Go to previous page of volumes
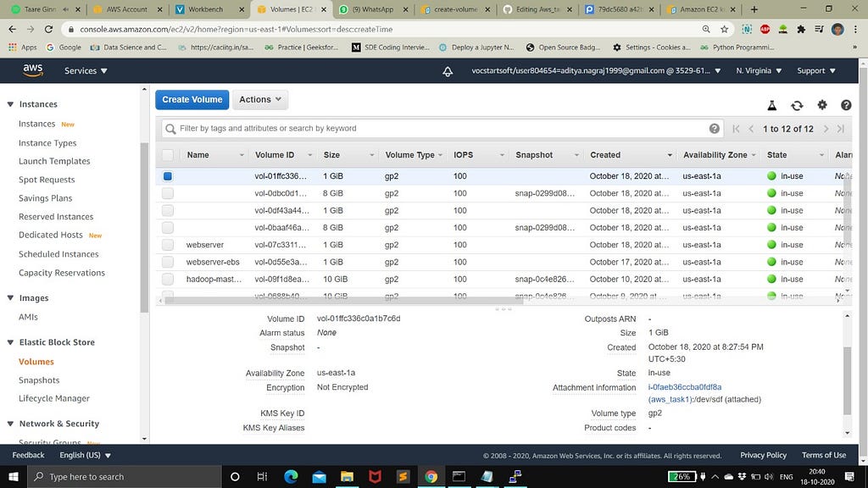 click(x=751, y=129)
